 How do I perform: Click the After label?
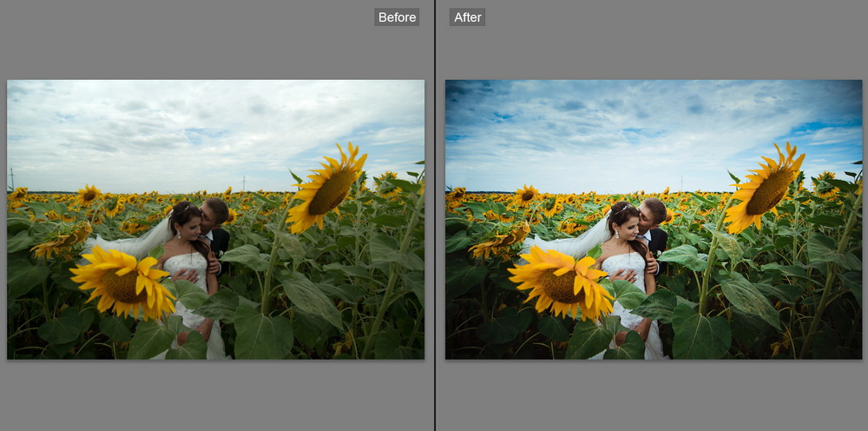tap(467, 17)
